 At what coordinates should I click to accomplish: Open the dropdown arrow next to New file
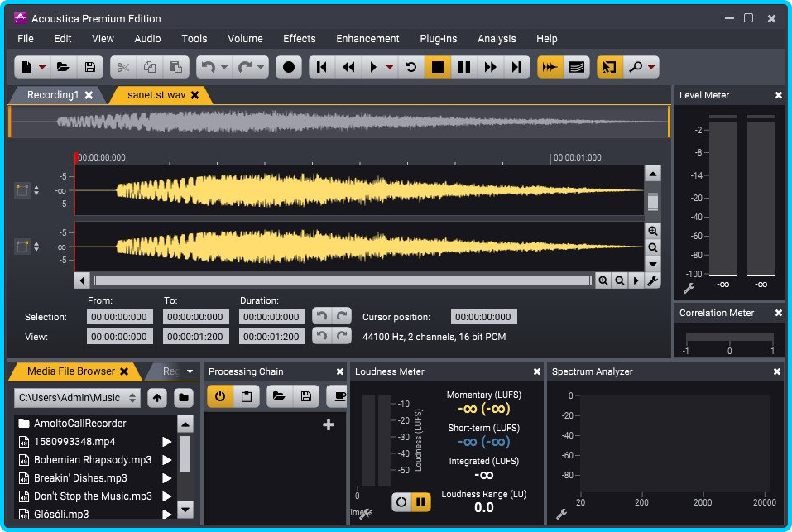42,67
